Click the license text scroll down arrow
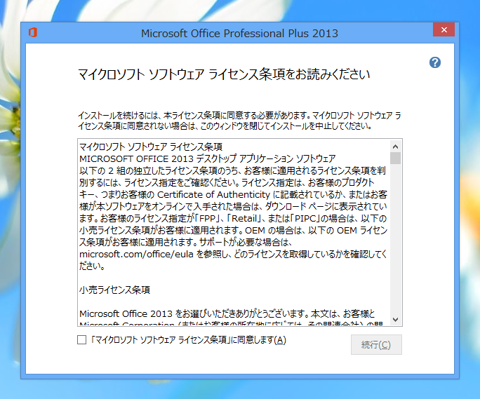This screenshot has height=399, width=480. pos(395,320)
